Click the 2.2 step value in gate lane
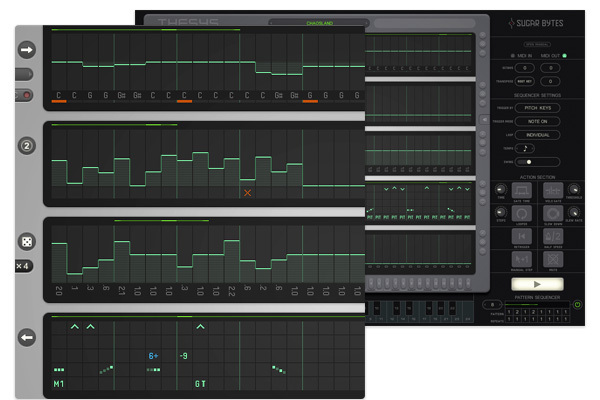This screenshot has width=600, height=400. tap(232, 291)
